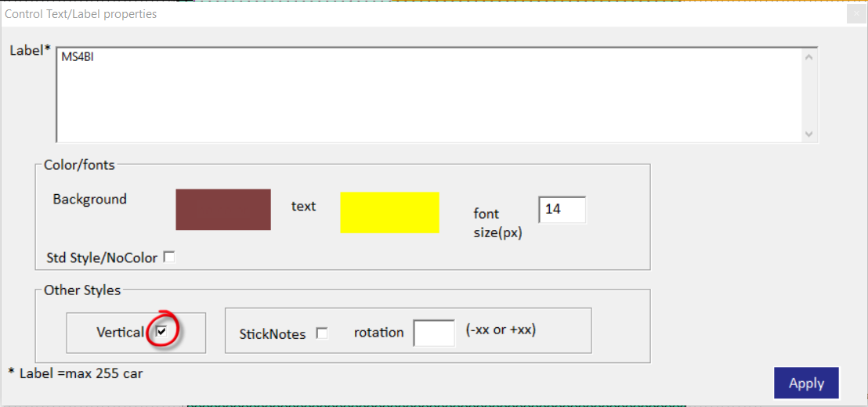Place cursor in the Label text area
The image size is (868, 407).
tap(429, 95)
